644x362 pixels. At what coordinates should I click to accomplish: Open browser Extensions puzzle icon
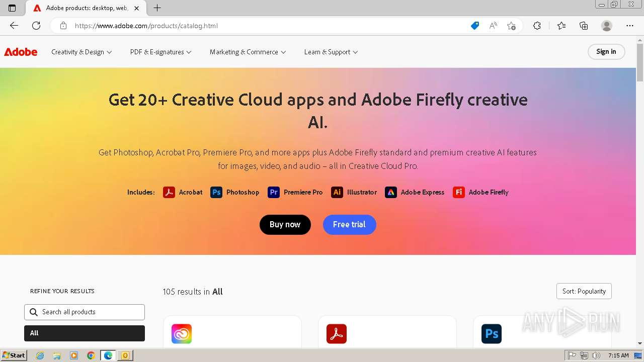[537, 26]
